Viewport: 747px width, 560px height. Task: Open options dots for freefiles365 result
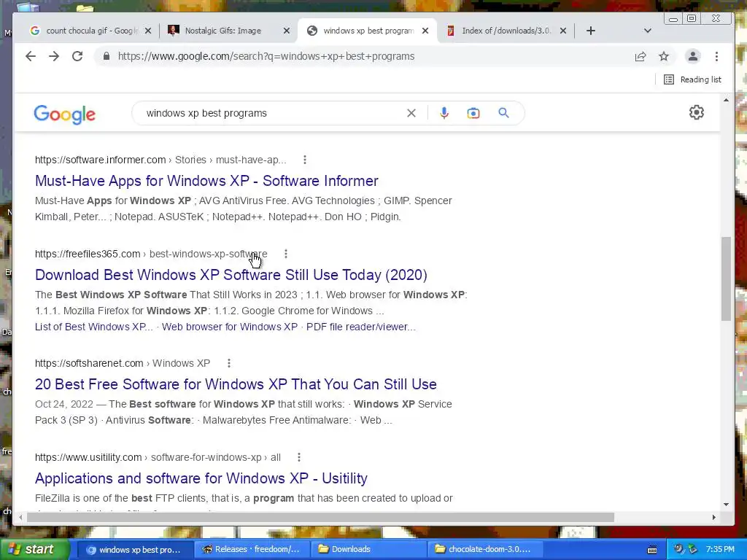286,254
